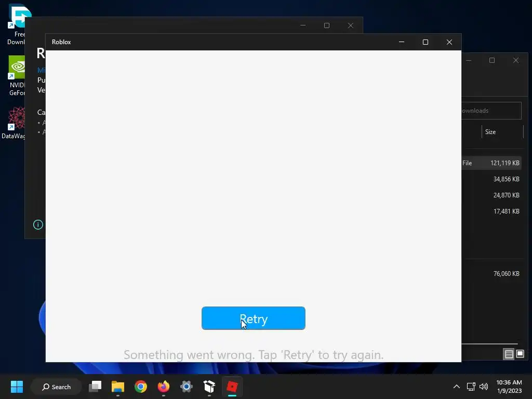Open the clock showing 10:36 AM

(x=509, y=387)
